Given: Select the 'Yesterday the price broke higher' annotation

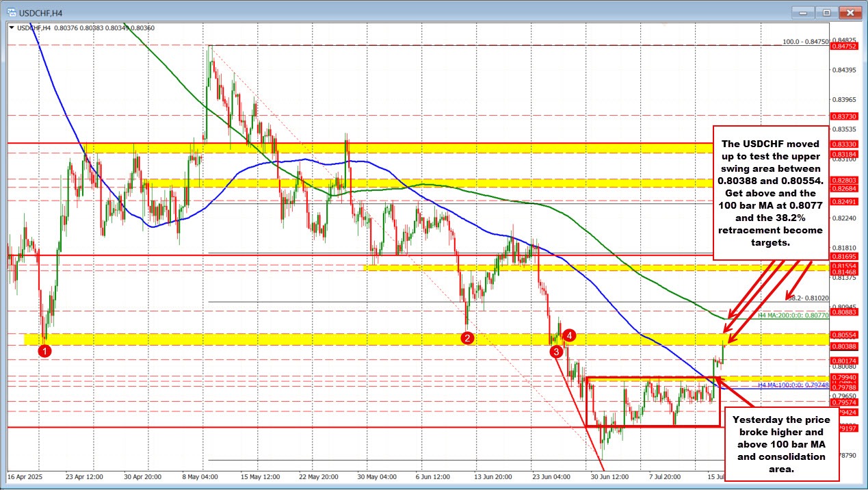Looking at the screenshot, I should (782, 443).
